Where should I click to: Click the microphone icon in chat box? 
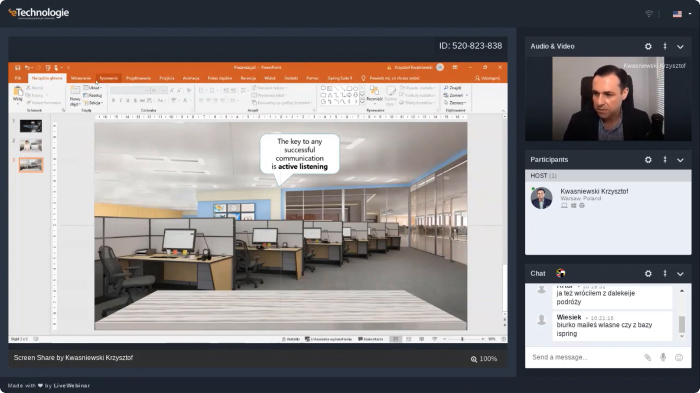click(x=663, y=357)
